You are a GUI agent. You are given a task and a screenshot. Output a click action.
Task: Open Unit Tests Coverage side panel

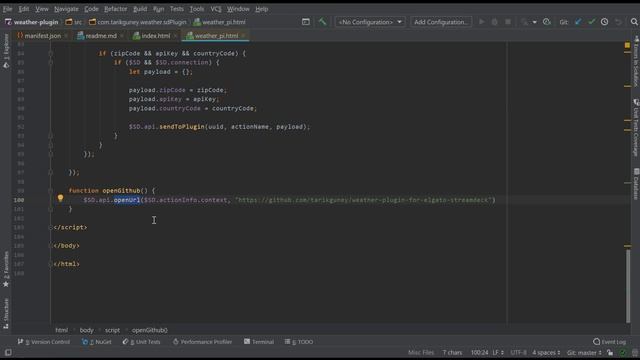pos(636,127)
